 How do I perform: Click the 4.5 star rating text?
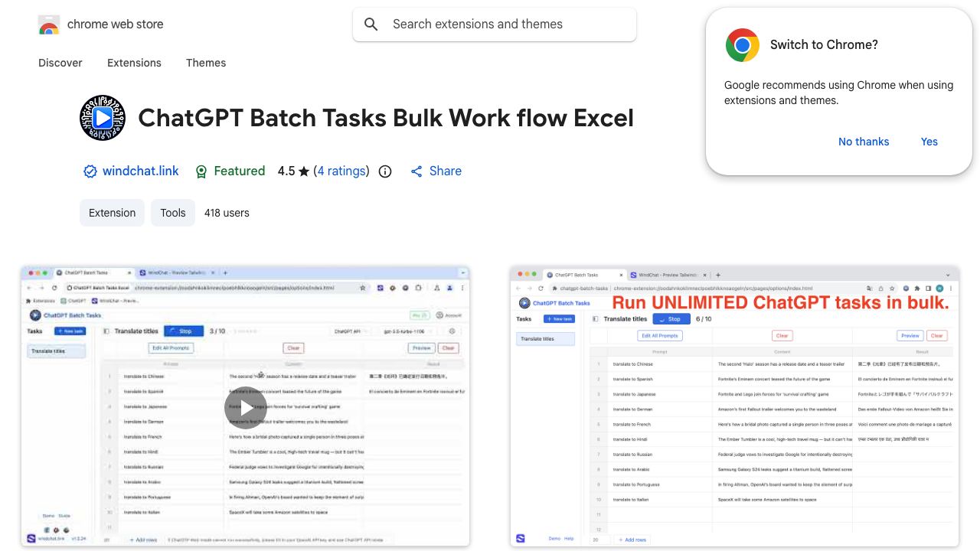(293, 171)
